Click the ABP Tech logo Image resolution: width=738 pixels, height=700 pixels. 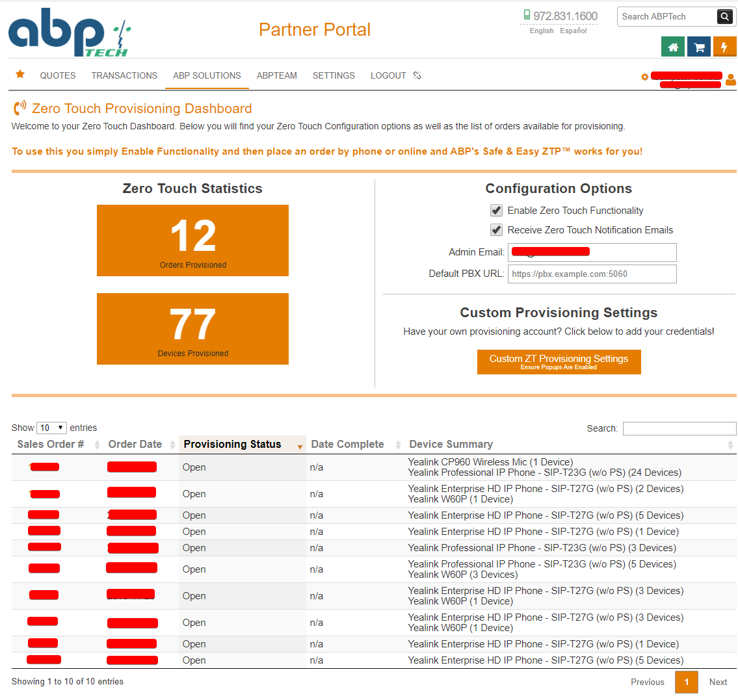click(x=69, y=31)
